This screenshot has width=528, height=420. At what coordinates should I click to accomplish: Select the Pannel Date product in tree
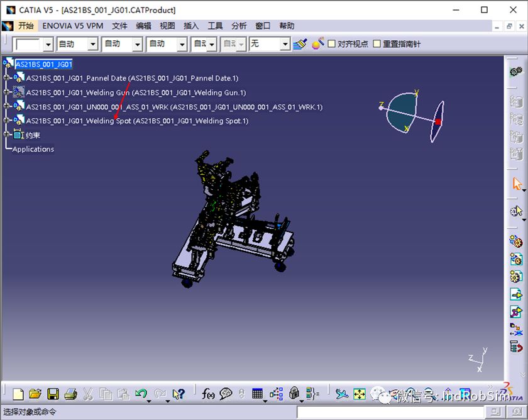pos(133,78)
